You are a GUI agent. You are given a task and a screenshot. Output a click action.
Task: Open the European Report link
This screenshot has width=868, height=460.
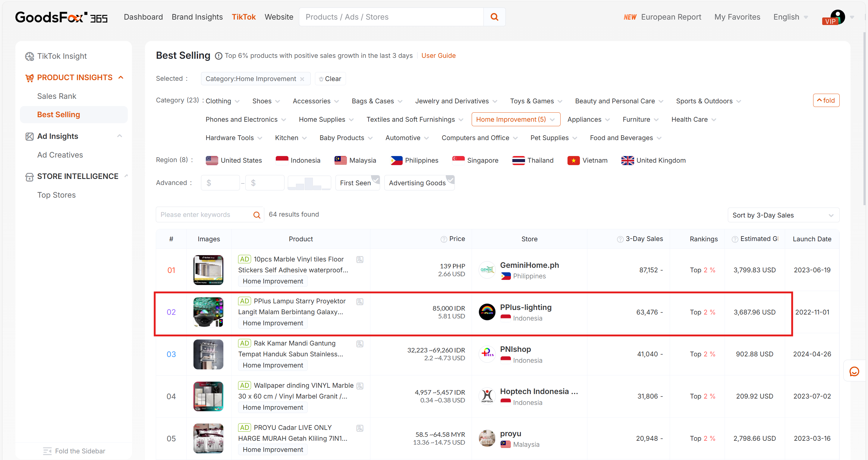click(x=671, y=17)
